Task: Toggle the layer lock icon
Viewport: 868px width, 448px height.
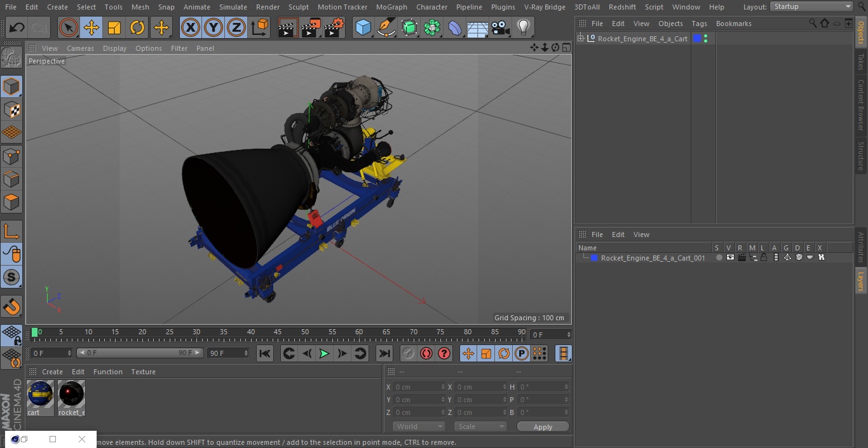Action: 764,257
